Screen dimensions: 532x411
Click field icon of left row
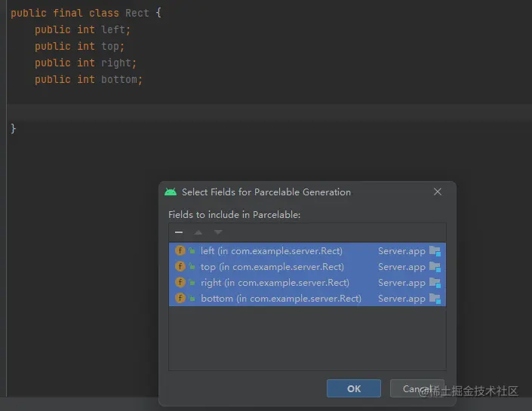pos(180,250)
